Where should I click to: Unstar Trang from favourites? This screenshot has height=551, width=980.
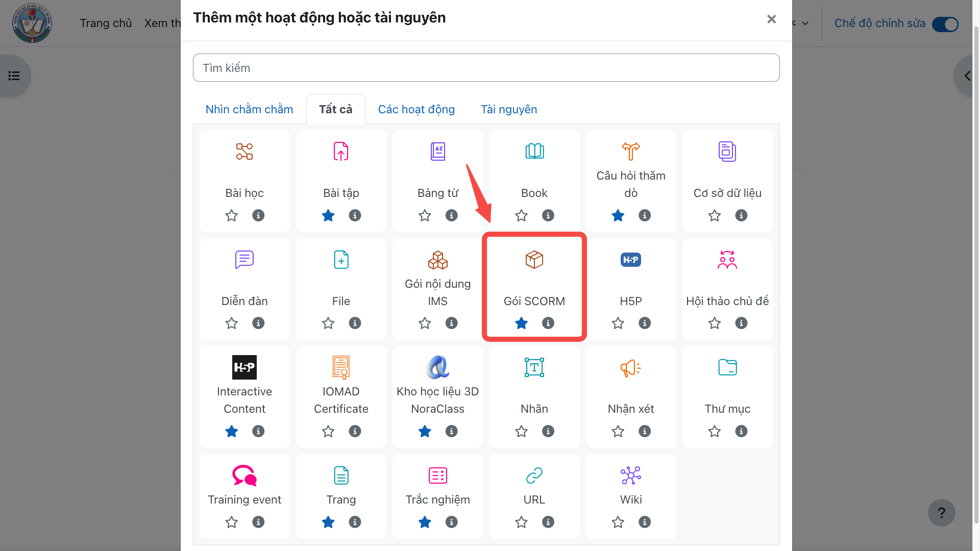click(x=328, y=522)
